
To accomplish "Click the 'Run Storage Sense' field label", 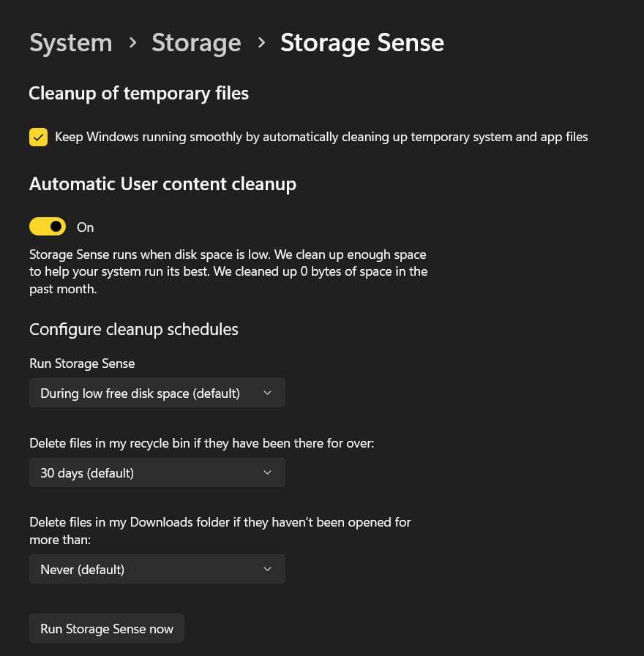I will [x=82, y=363].
